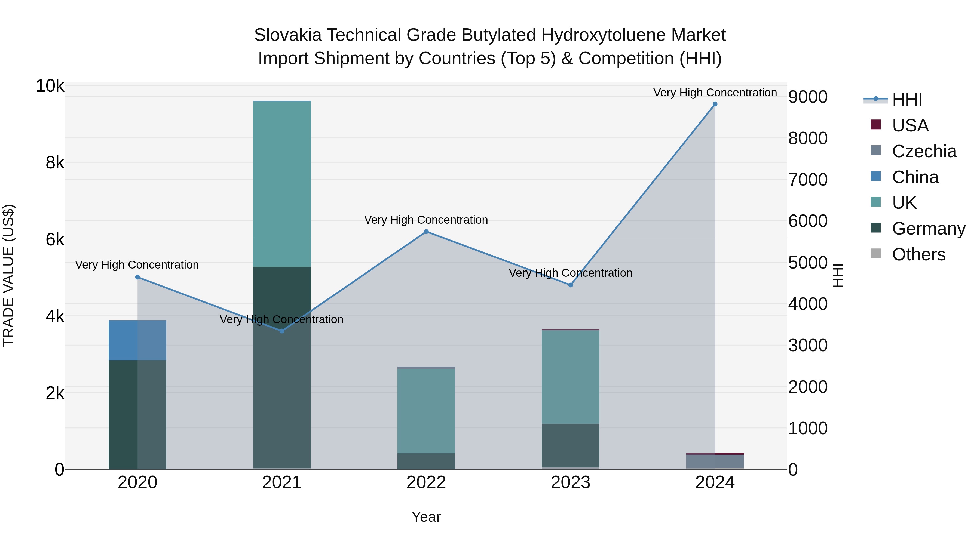Click the UK segment of 2023 bar
980x551 pixels.
pos(571,377)
